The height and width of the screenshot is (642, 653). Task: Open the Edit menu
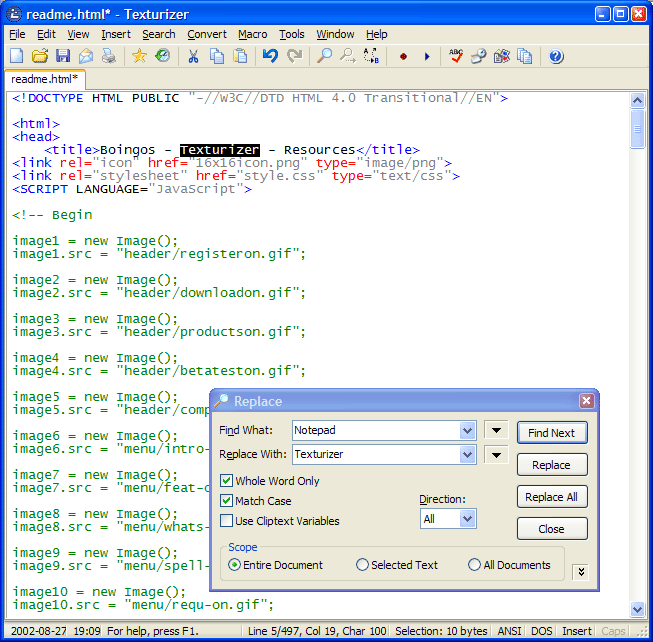coord(46,34)
